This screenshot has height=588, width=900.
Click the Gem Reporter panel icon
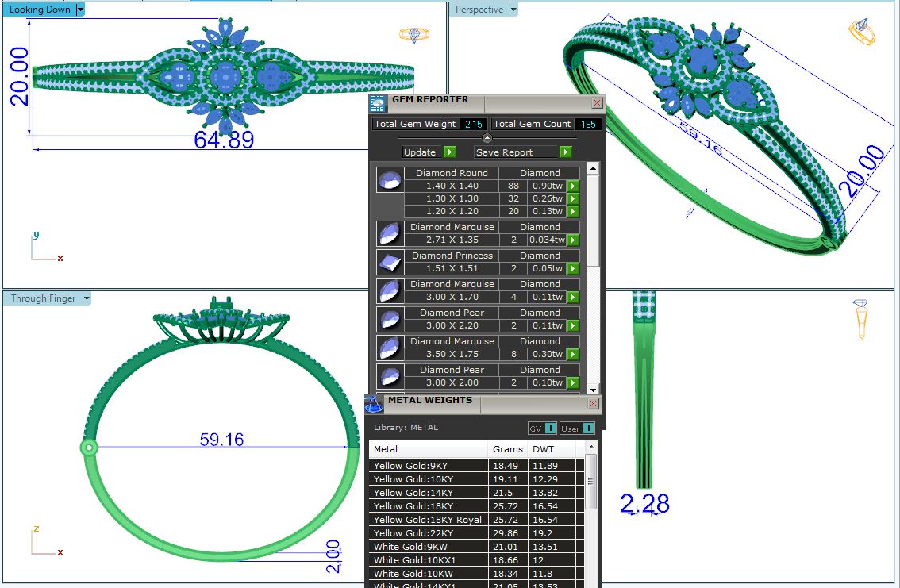(x=378, y=103)
